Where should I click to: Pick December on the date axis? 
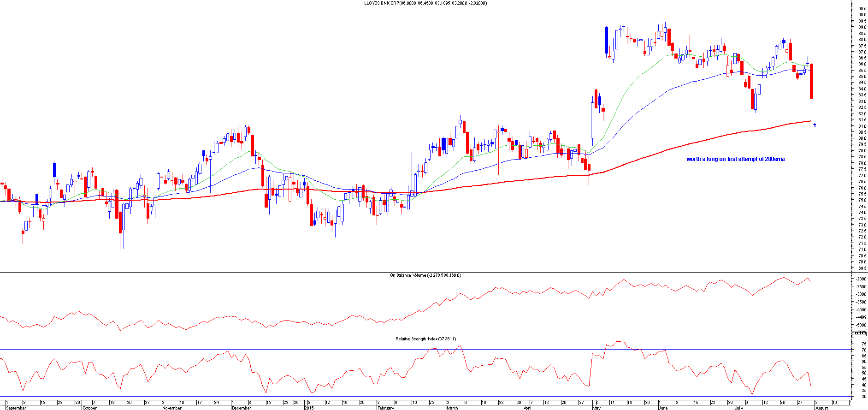(241, 408)
